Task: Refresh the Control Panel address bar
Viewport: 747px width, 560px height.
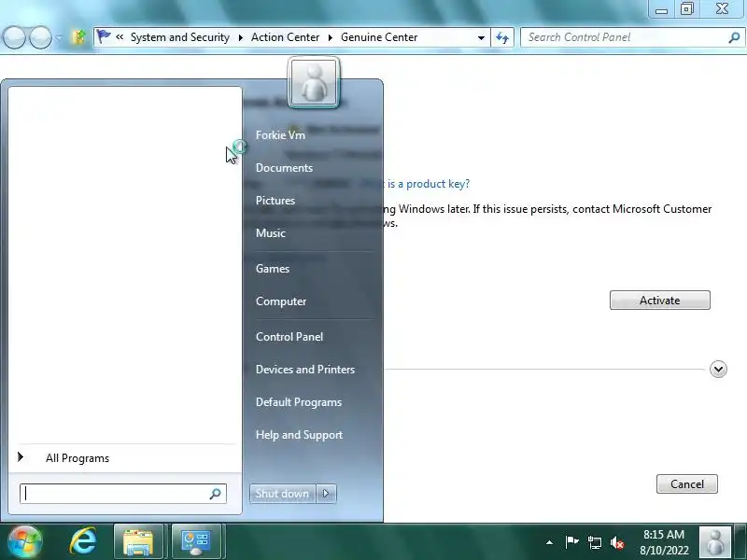Action: (502, 37)
